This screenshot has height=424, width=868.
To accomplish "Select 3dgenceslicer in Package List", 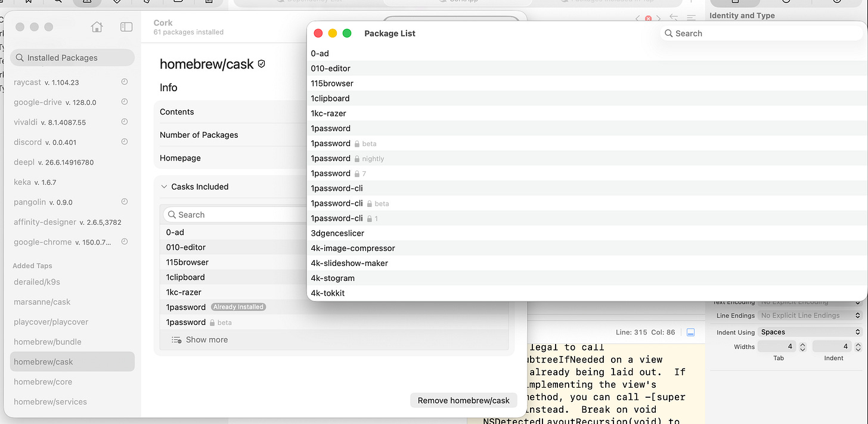I will coord(587,233).
